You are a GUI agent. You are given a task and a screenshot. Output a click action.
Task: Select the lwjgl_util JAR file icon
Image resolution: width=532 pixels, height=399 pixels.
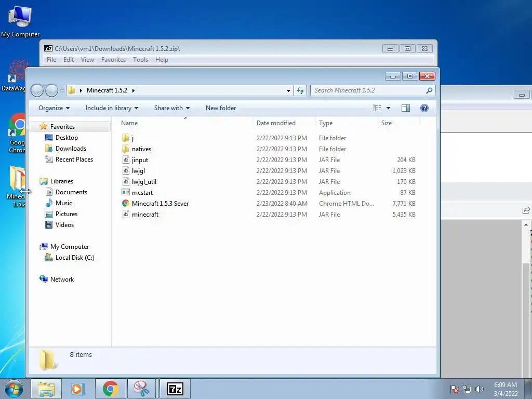126,181
